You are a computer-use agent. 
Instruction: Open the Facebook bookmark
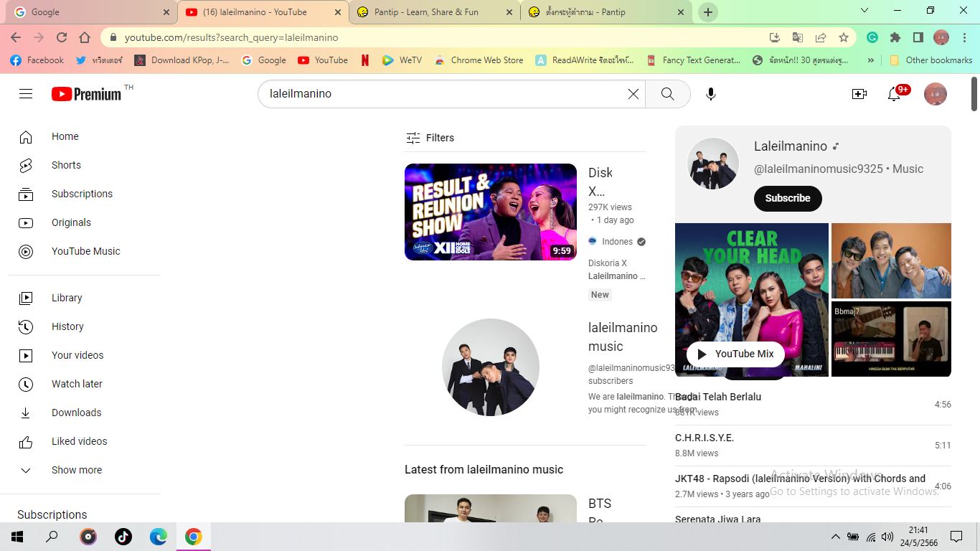tap(37, 60)
